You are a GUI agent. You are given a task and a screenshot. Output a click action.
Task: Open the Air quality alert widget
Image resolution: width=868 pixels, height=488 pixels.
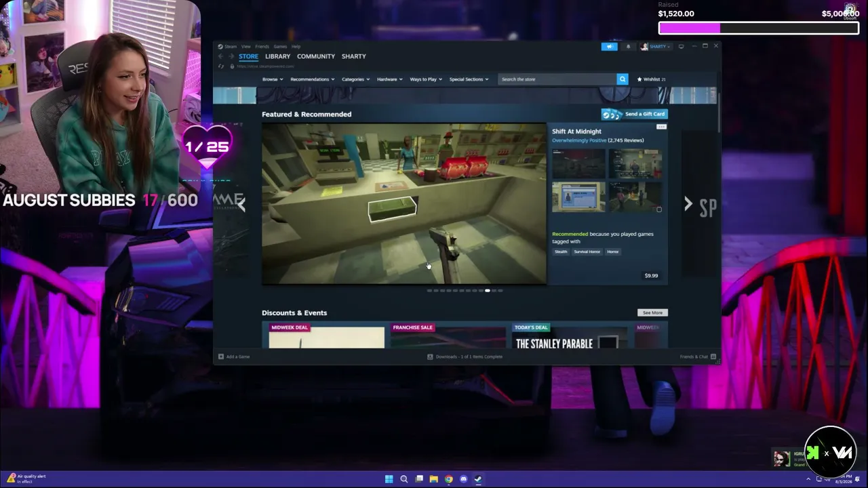[x=26, y=479]
